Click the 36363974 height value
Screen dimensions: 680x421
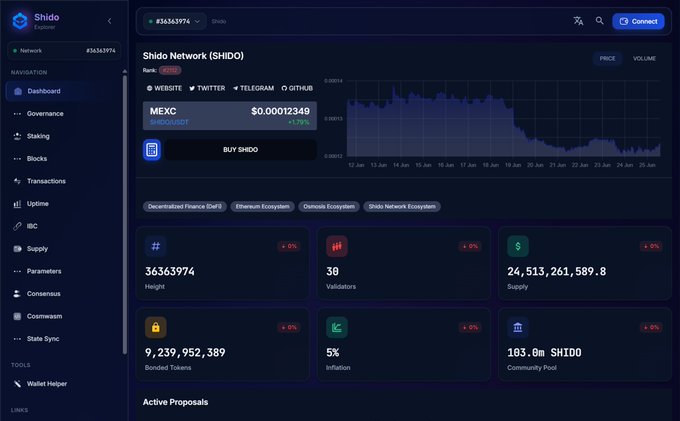point(170,271)
